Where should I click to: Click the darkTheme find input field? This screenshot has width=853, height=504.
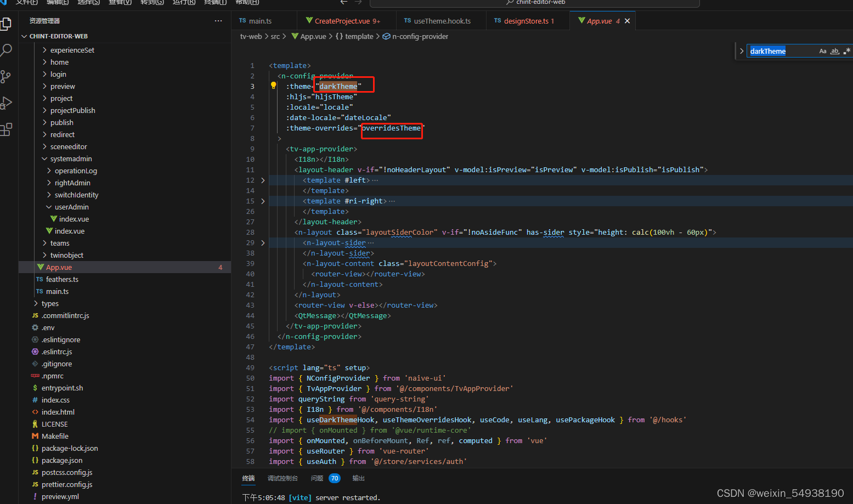click(783, 51)
